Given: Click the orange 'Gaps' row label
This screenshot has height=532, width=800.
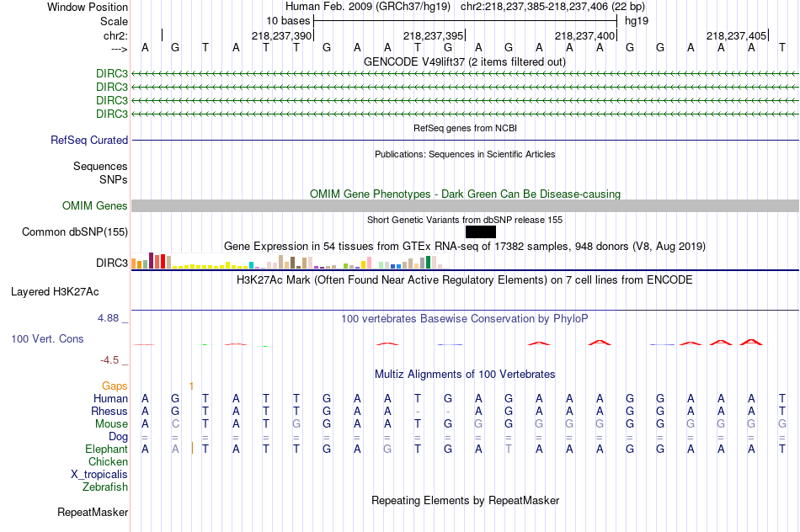Looking at the screenshot, I should point(115,386).
